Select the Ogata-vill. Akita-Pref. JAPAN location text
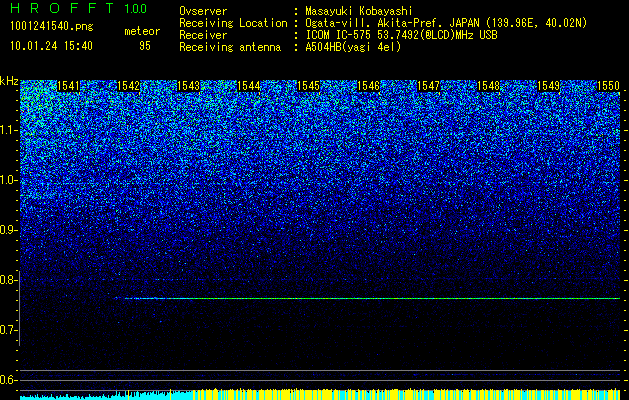Image resolution: width=629 pixels, height=400 pixels. click(x=446, y=23)
